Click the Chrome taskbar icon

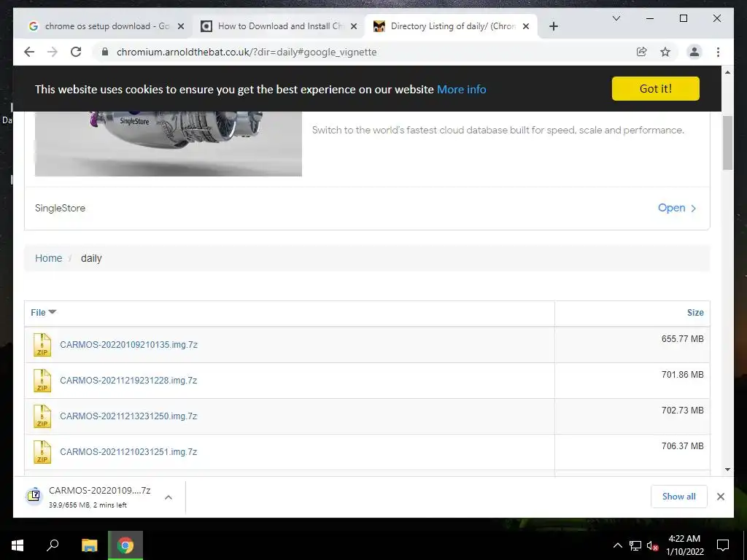point(125,545)
